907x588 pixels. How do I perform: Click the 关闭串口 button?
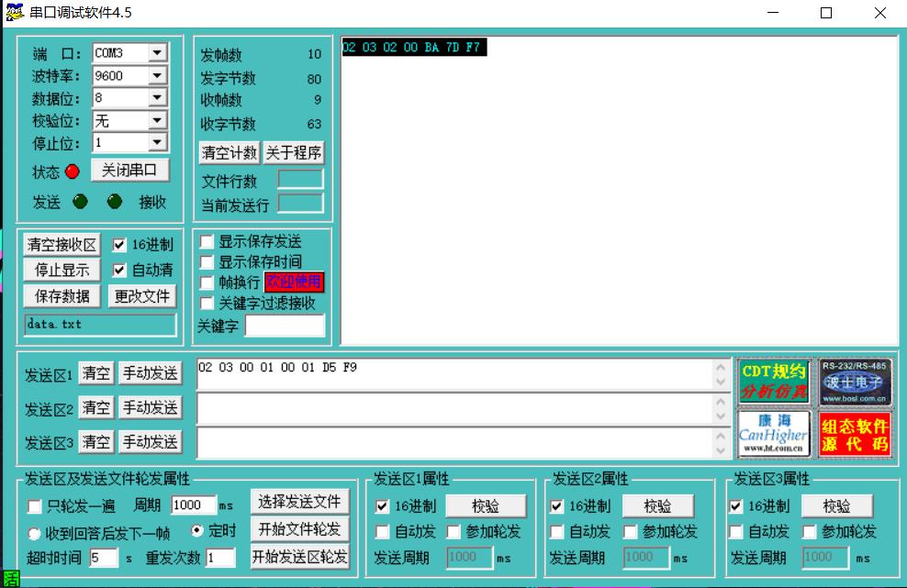point(129,171)
